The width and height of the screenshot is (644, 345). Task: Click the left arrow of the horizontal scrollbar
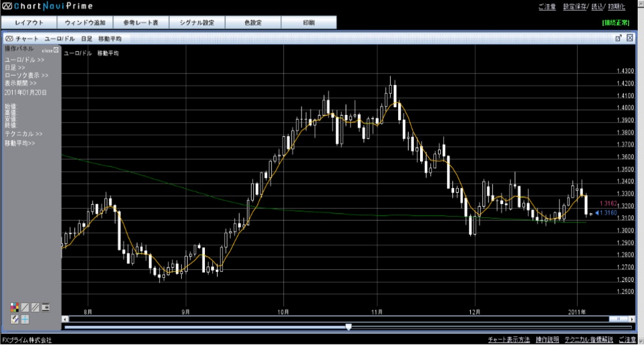pos(65,319)
